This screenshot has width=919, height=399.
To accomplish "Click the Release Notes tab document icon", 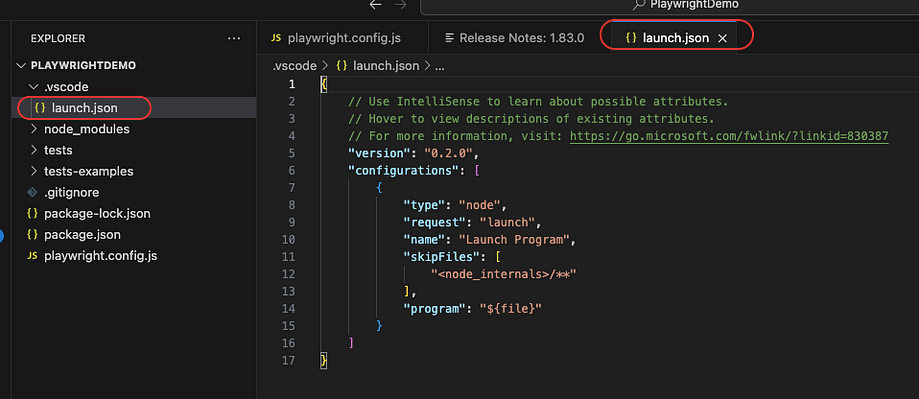I will [450, 38].
